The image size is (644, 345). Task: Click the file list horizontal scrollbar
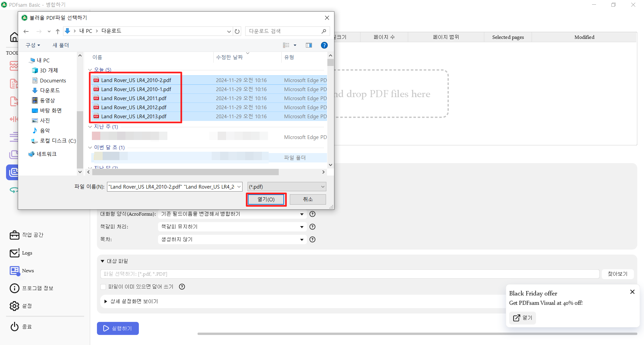point(185,172)
